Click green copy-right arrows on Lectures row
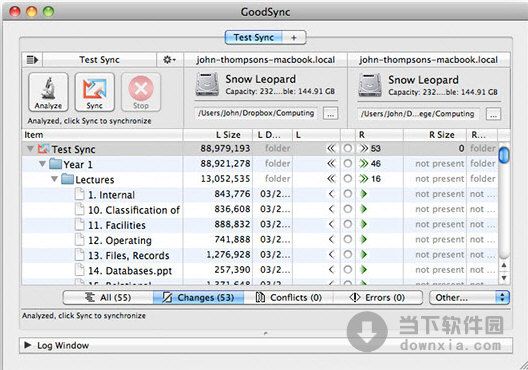The width and height of the screenshot is (528, 370). point(364,179)
